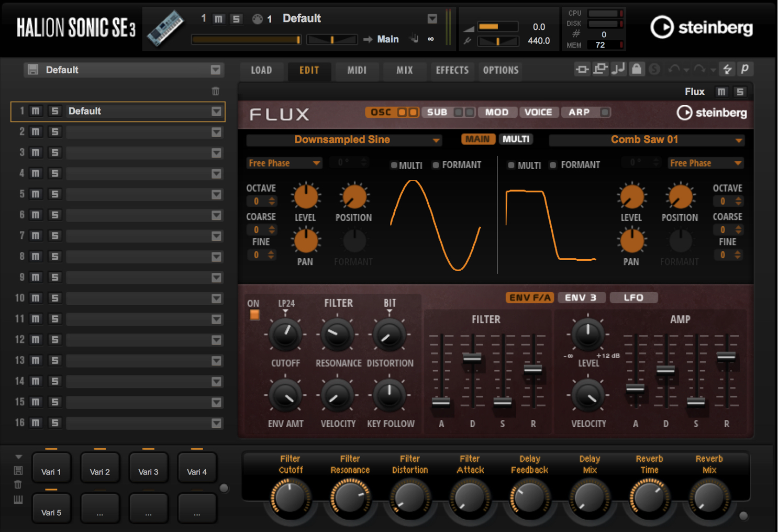Click the lightning bolt toolbar icon
778x532 pixels.
pos(727,69)
